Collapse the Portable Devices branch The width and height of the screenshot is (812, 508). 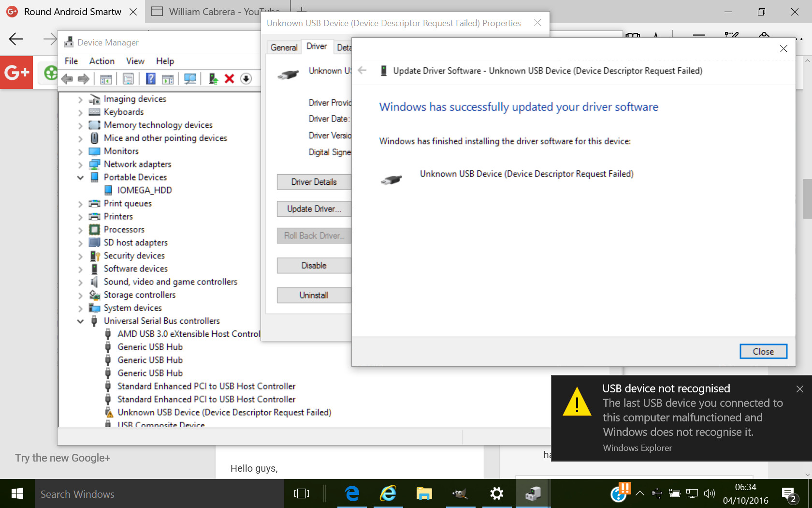point(81,177)
